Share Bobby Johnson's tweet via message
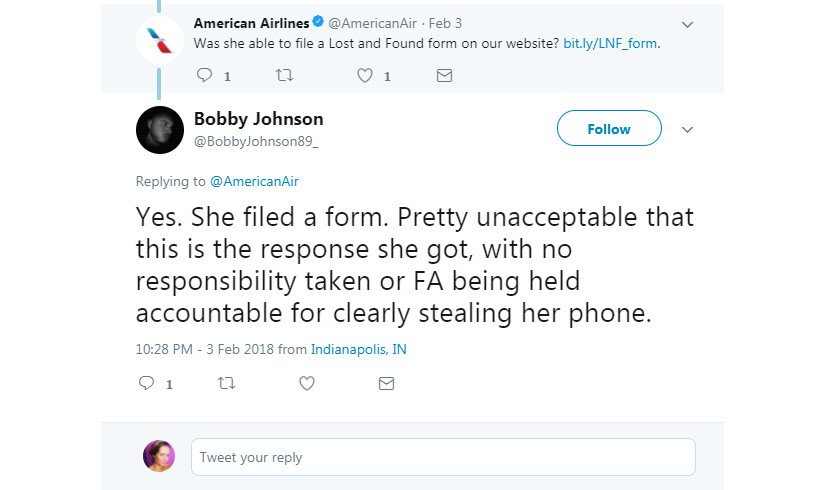825x490 pixels. 386,383
